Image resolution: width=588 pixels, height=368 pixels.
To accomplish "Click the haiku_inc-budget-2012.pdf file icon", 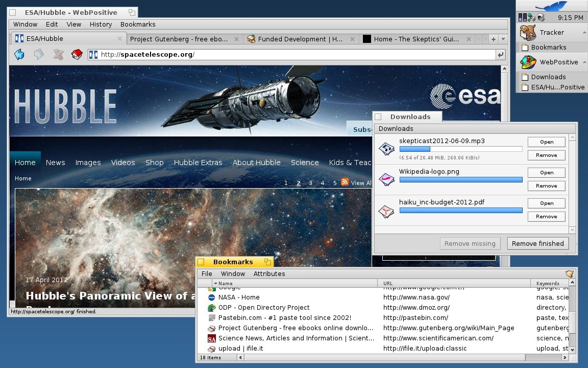I will [x=386, y=210].
